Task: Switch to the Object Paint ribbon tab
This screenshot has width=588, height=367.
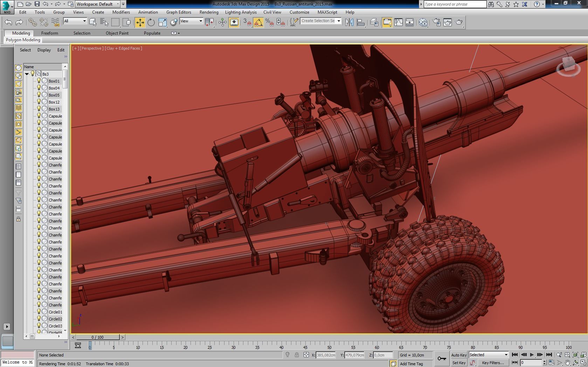Action: (x=117, y=33)
